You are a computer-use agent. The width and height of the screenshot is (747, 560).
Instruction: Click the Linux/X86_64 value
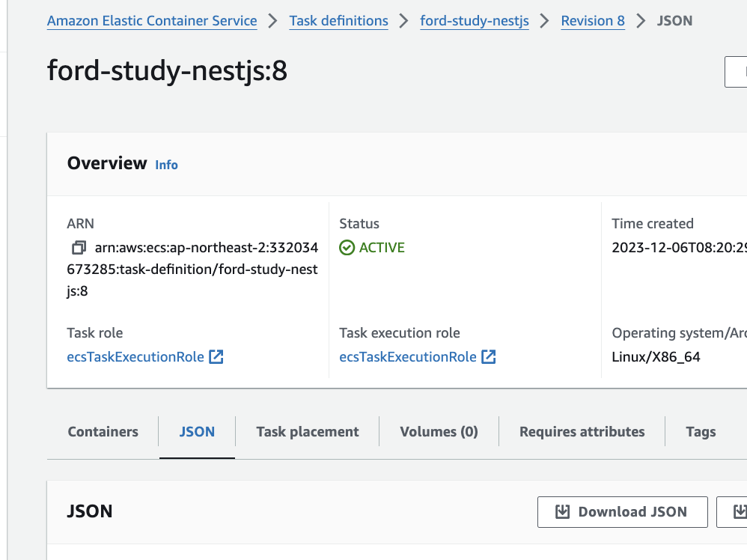tap(656, 357)
